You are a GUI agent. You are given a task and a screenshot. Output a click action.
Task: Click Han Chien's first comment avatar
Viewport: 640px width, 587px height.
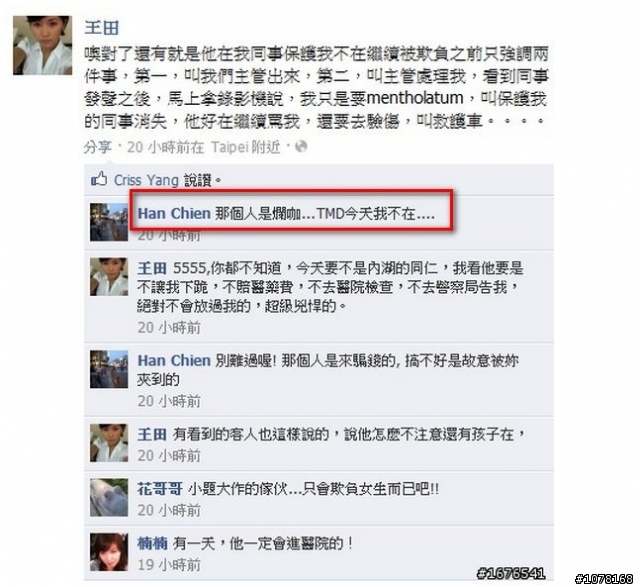pyautogui.click(x=109, y=222)
